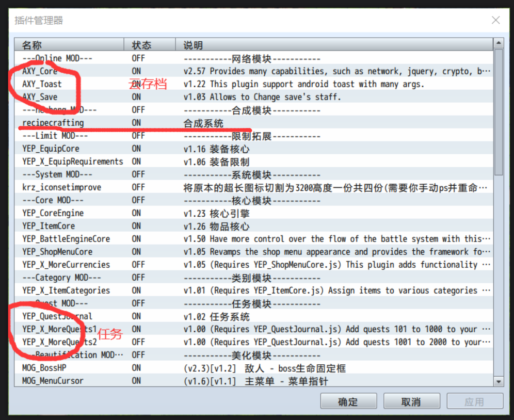The width and height of the screenshot is (514, 420).
Task: Click the 状态 column header
Action: click(150, 45)
